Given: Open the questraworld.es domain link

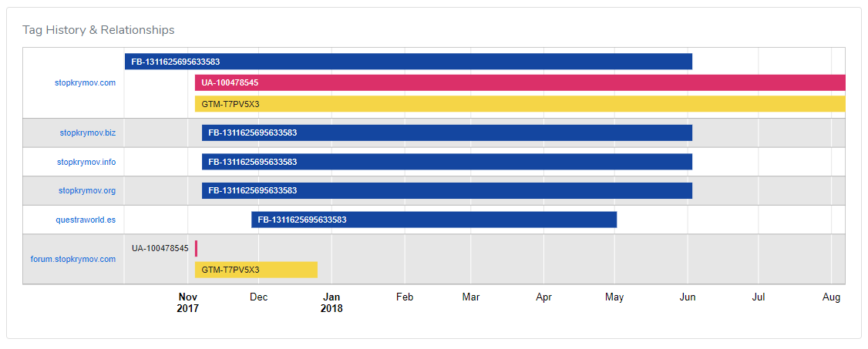Looking at the screenshot, I should [x=86, y=220].
